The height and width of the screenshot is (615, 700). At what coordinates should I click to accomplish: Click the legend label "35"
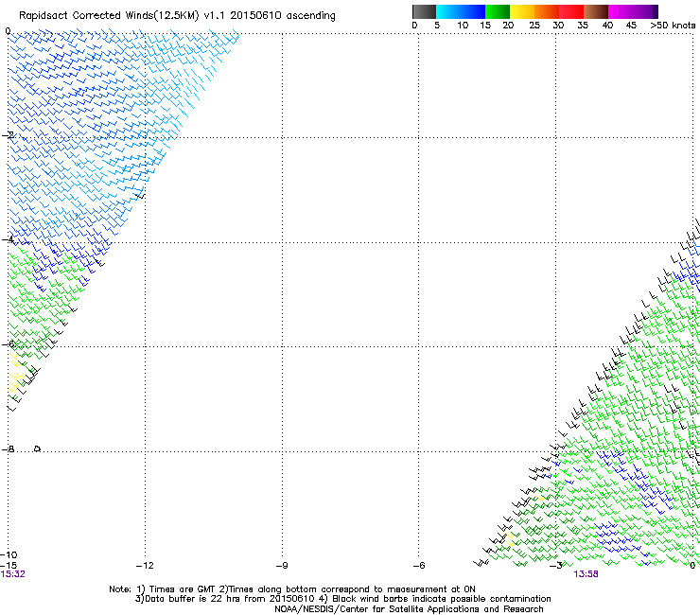583,26
